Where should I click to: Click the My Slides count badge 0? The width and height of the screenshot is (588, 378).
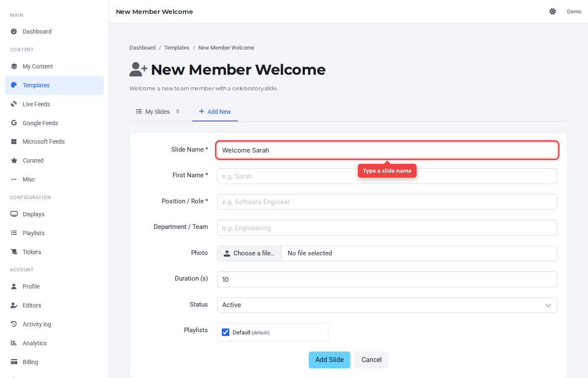coord(178,112)
